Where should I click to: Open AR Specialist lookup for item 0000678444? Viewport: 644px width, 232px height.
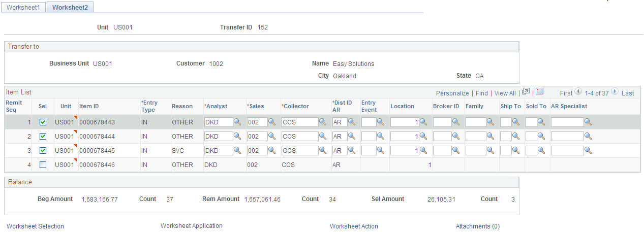point(588,136)
